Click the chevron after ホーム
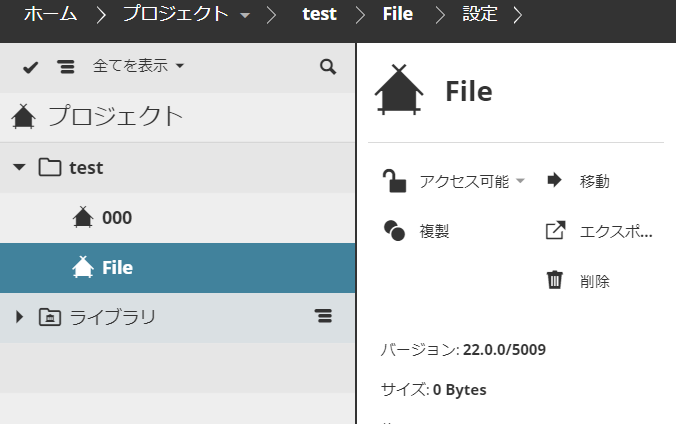This screenshot has height=424, width=676. coord(101,15)
